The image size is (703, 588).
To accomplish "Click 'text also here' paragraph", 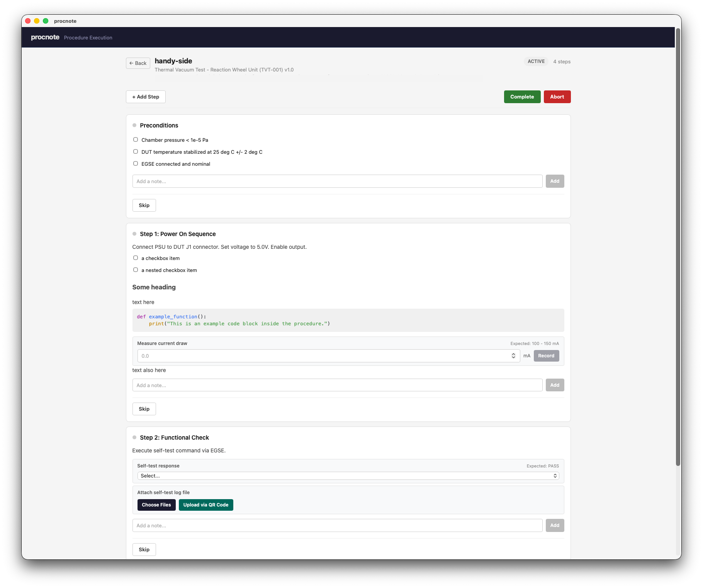I will 149,370.
